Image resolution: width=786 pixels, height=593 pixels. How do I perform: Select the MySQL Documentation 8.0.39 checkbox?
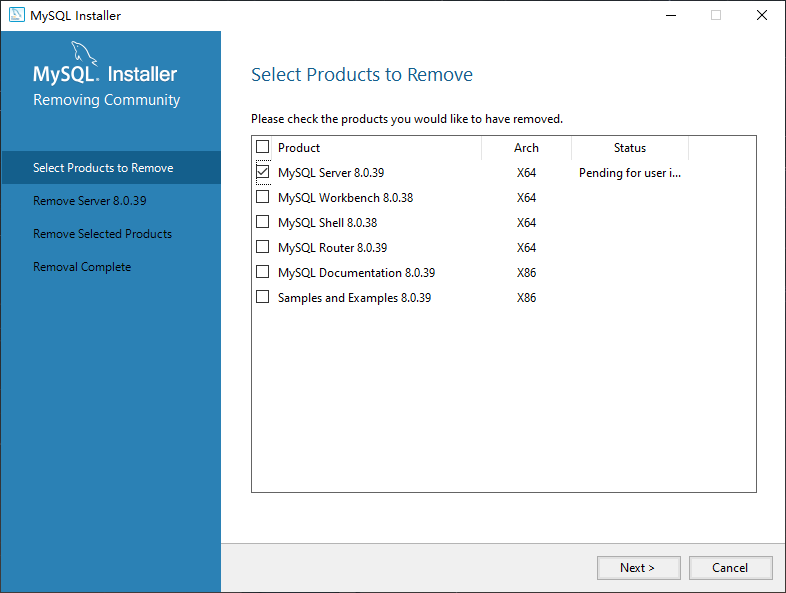pyautogui.click(x=263, y=272)
